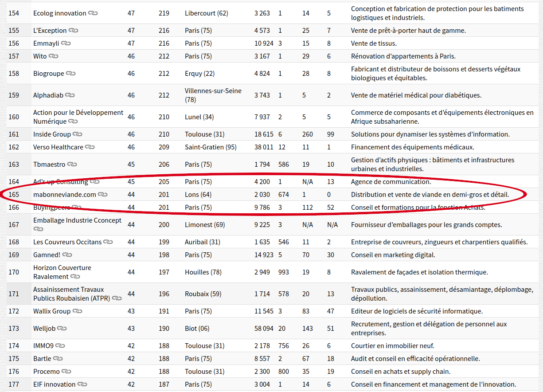Select the city cell Houilles (78)
Image resolution: width=543 pixels, height=392 pixels.
(203, 272)
